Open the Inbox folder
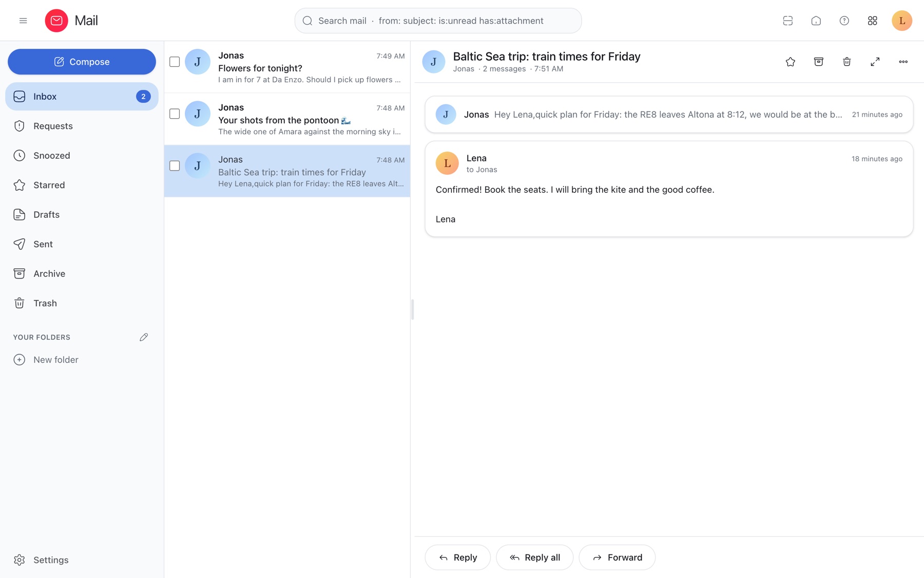The width and height of the screenshot is (924, 578). point(82,96)
